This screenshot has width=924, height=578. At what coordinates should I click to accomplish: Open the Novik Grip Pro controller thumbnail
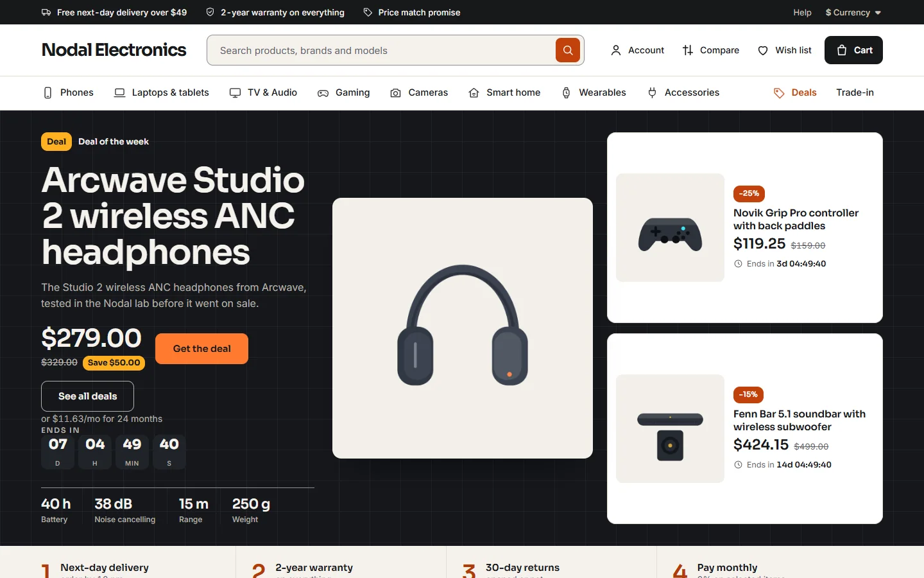(670, 227)
